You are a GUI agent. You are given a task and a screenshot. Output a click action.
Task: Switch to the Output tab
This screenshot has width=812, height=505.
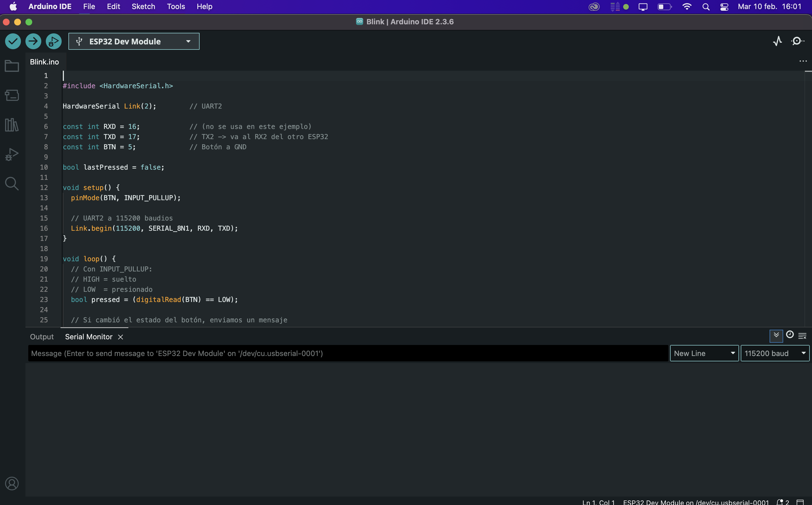pyautogui.click(x=42, y=337)
